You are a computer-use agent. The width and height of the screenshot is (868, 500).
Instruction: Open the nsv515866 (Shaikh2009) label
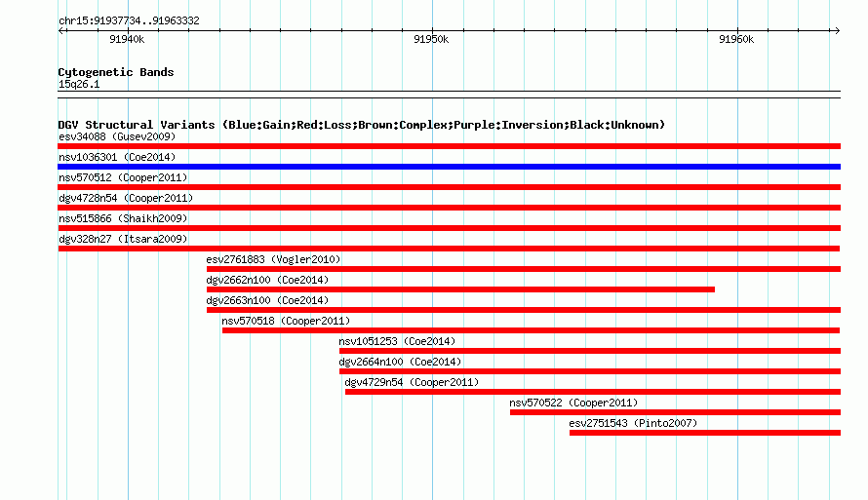pos(123,218)
